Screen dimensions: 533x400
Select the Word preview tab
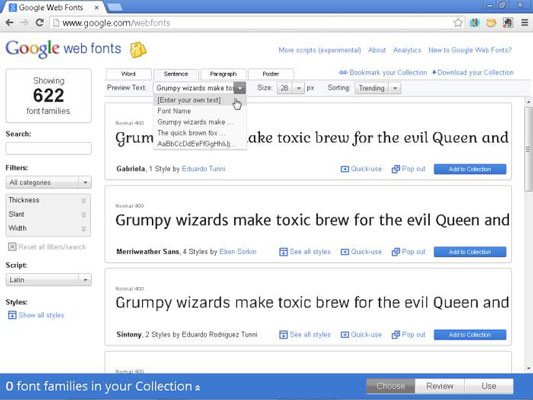(128, 74)
